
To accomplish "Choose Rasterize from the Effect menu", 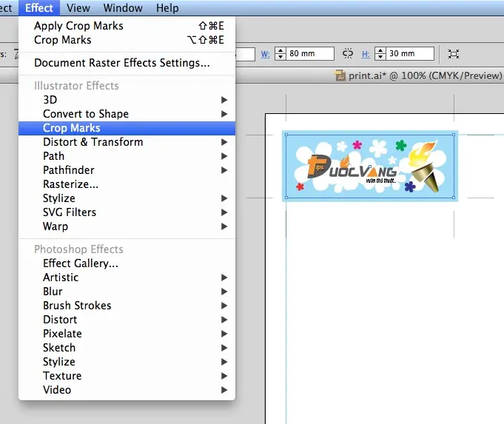I will [70, 184].
